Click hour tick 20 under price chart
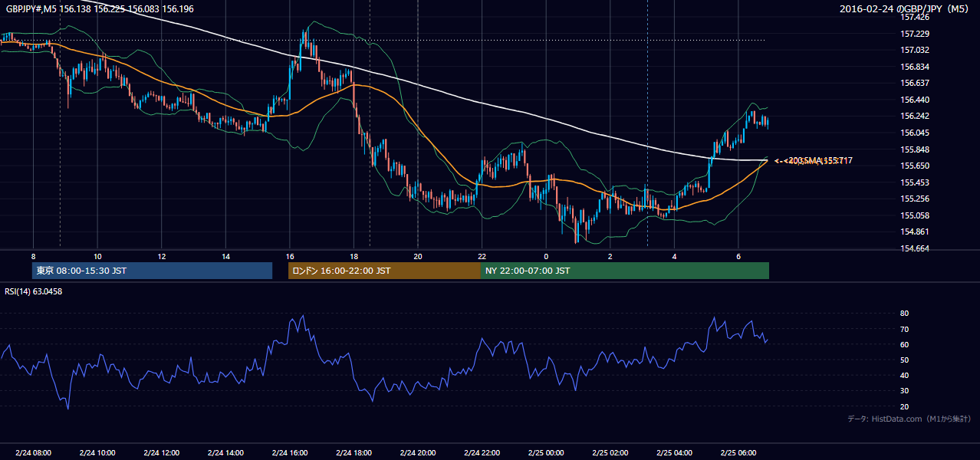 pos(418,256)
